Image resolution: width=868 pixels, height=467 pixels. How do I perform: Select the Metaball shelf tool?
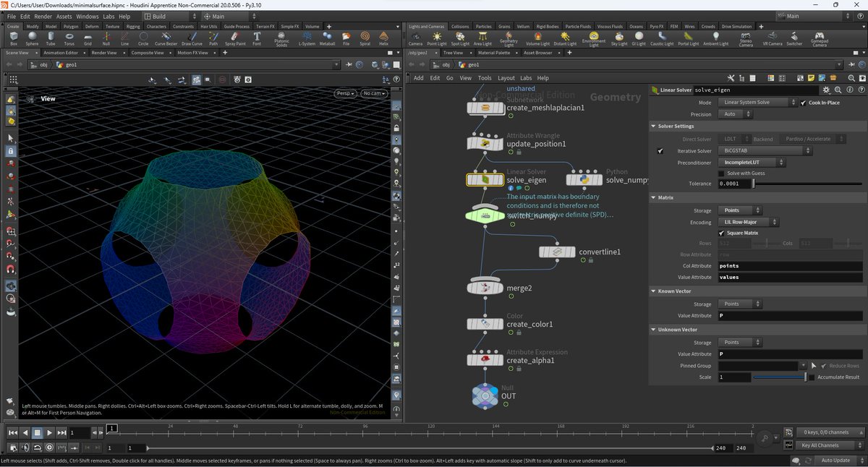coord(328,38)
